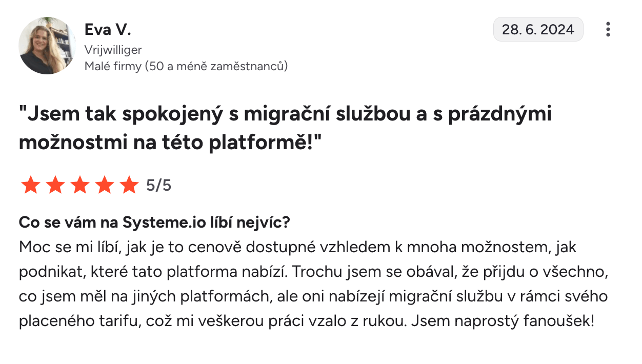Open reviewer name Eva V.
642x364 pixels.
point(108,30)
